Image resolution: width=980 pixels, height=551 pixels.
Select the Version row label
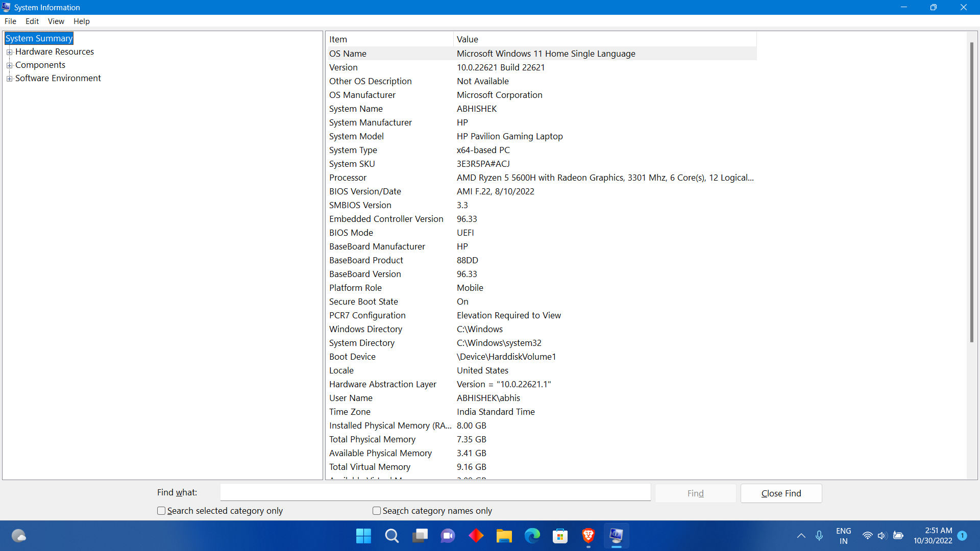344,67
